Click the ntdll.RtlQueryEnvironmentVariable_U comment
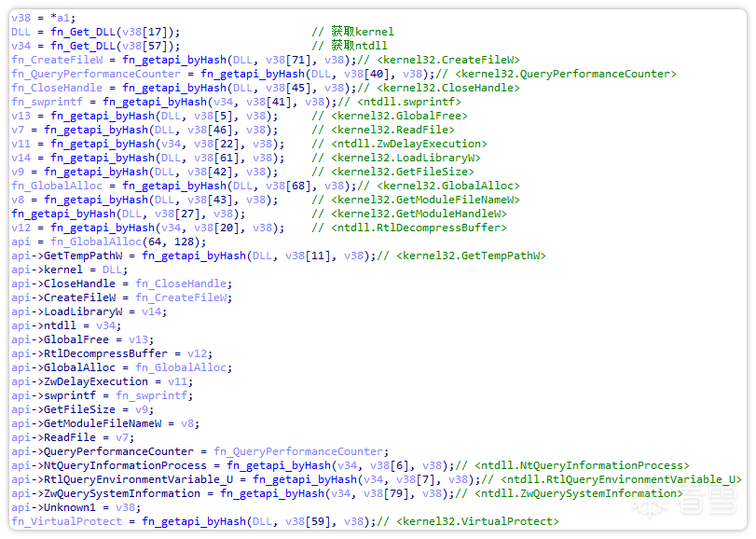Screen dimensions: 756x539 click(x=621, y=479)
